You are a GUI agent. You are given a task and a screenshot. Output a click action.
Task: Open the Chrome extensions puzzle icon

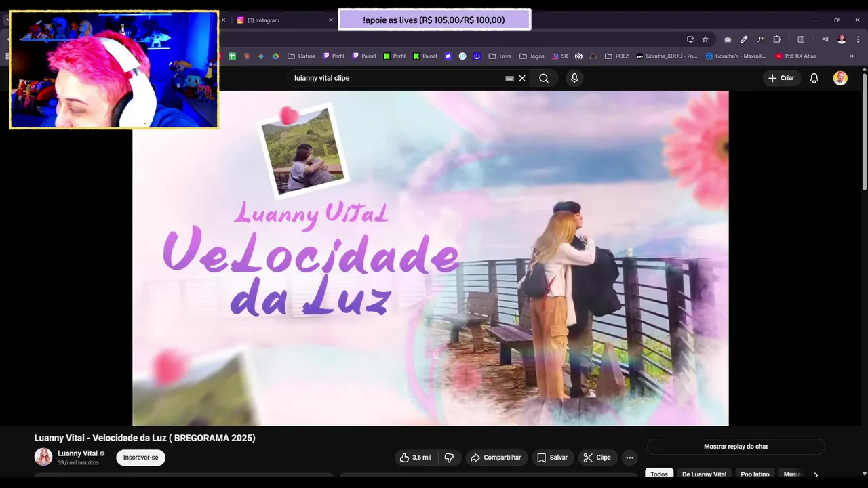tap(777, 39)
